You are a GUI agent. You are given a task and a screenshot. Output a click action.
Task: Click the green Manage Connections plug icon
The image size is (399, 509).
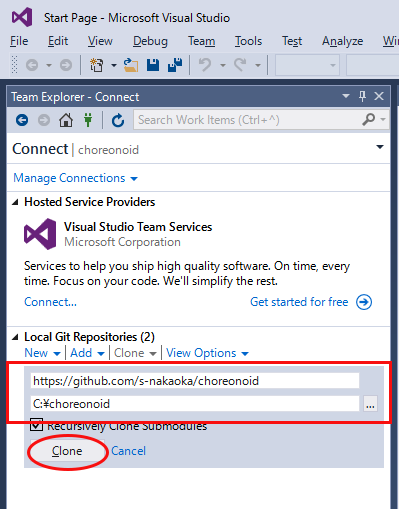point(88,120)
